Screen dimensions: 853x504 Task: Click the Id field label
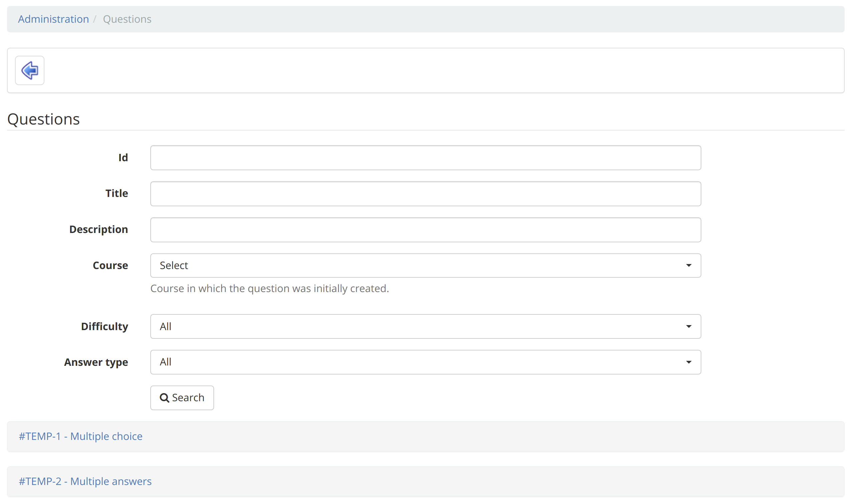coord(124,157)
